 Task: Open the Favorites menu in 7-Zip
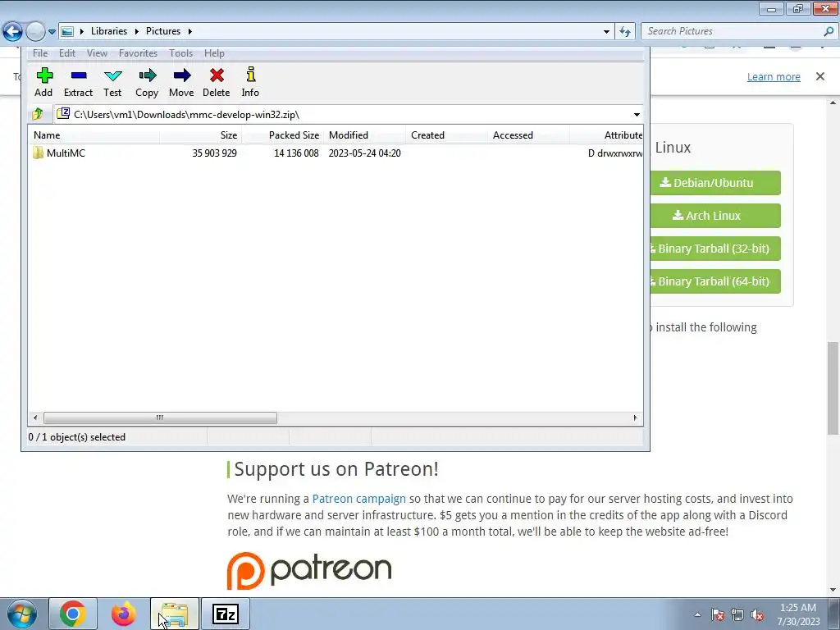click(138, 53)
